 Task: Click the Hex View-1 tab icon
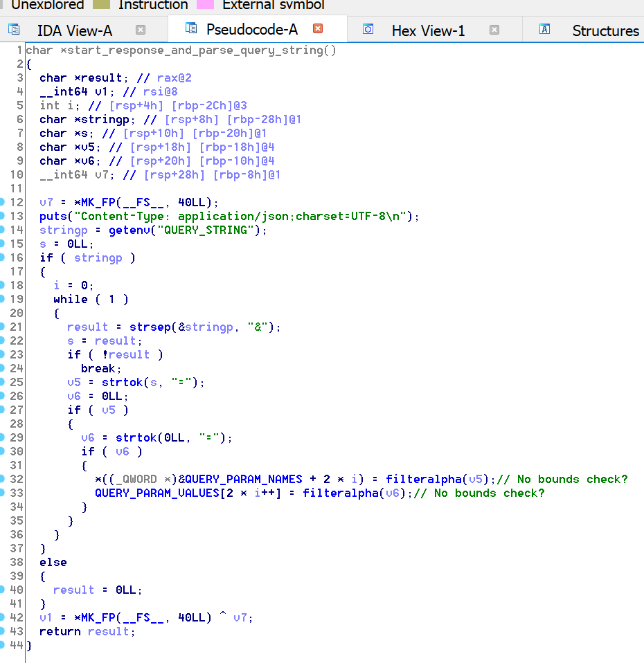click(368, 29)
